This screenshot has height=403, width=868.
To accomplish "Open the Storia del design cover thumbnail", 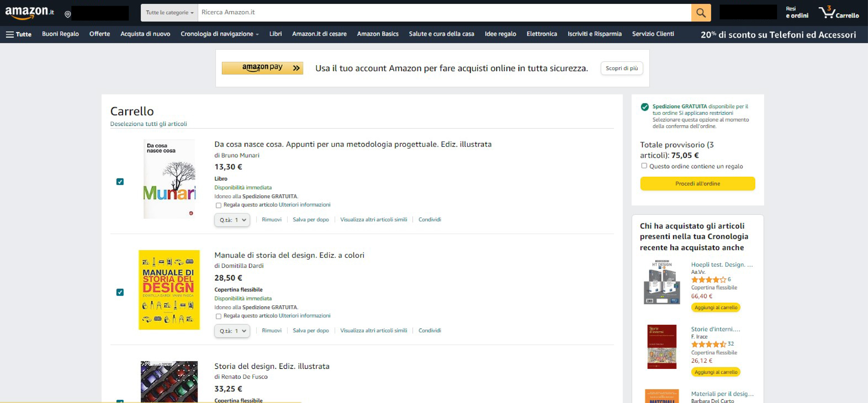I will tap(169, 381).
